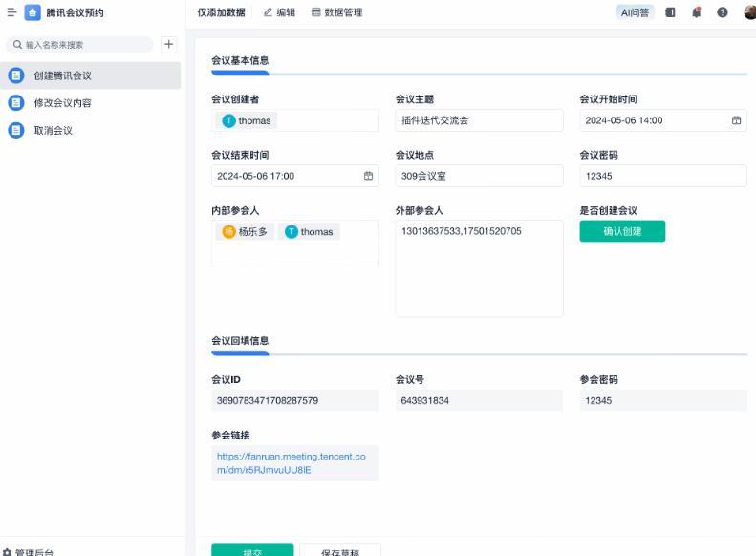Click the AI问答 button
Viewport: 756px width, 556px height.
[x=636, y=12]
